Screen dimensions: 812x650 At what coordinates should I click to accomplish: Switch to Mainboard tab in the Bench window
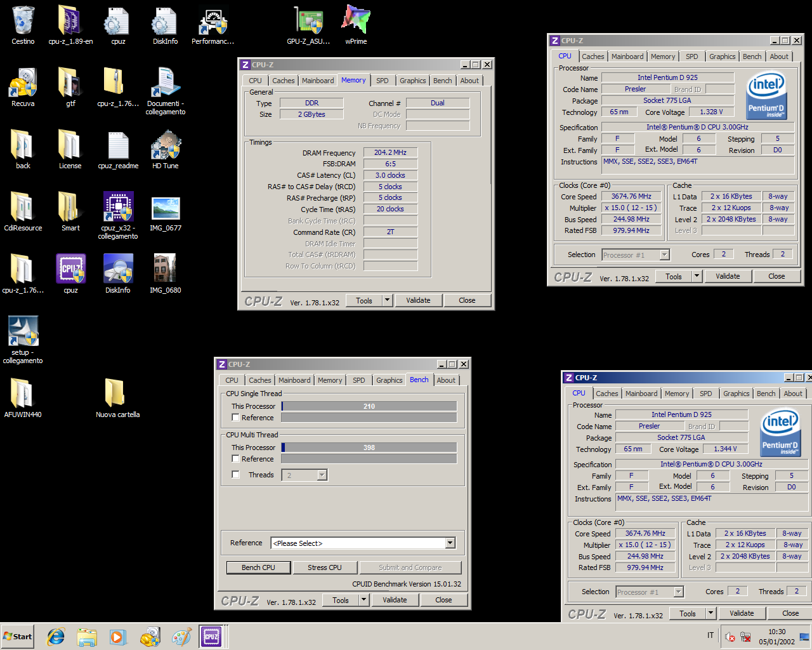pyautogui.click(x=294, y=380)
